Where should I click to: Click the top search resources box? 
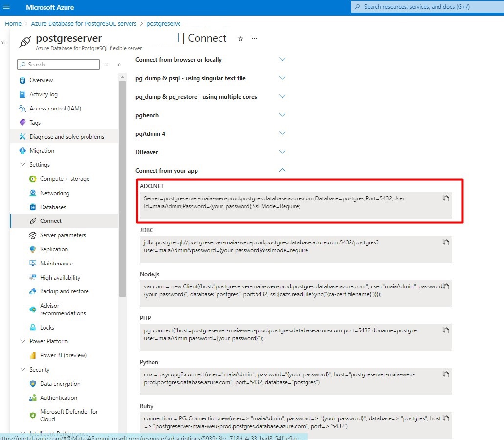tap(428, 7)
